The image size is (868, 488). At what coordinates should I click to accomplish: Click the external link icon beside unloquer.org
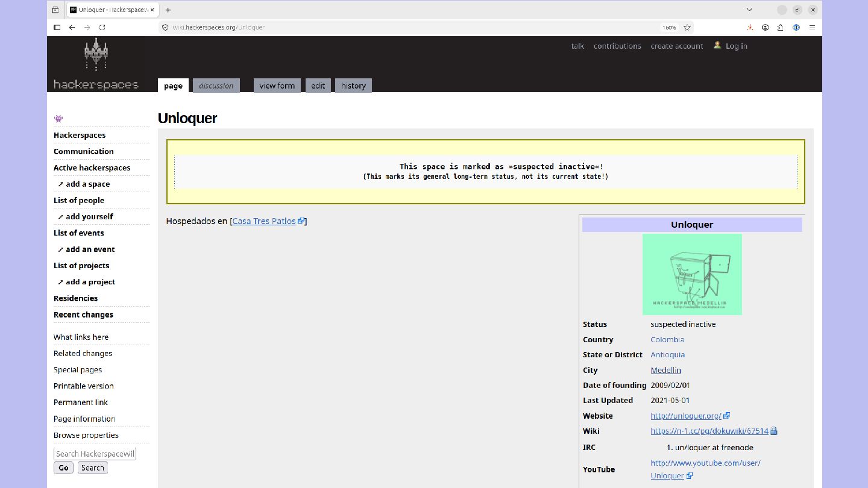coord(727,416)
